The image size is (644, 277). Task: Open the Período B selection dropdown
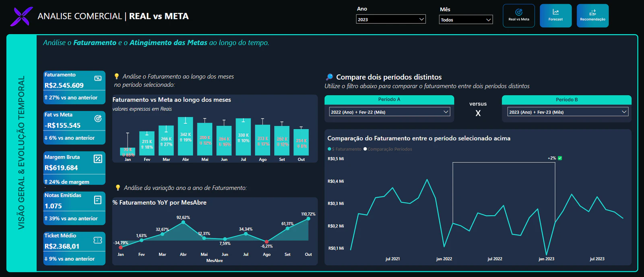568,112
